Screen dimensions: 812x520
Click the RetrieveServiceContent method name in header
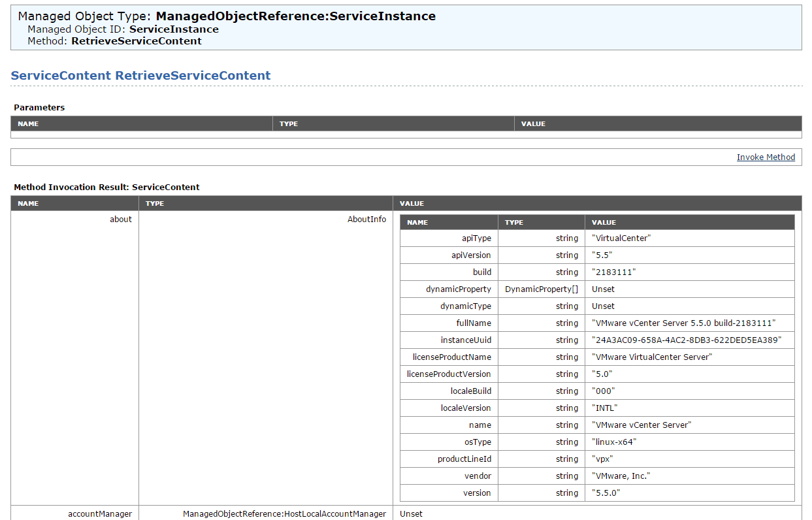[x=136, y=41]
